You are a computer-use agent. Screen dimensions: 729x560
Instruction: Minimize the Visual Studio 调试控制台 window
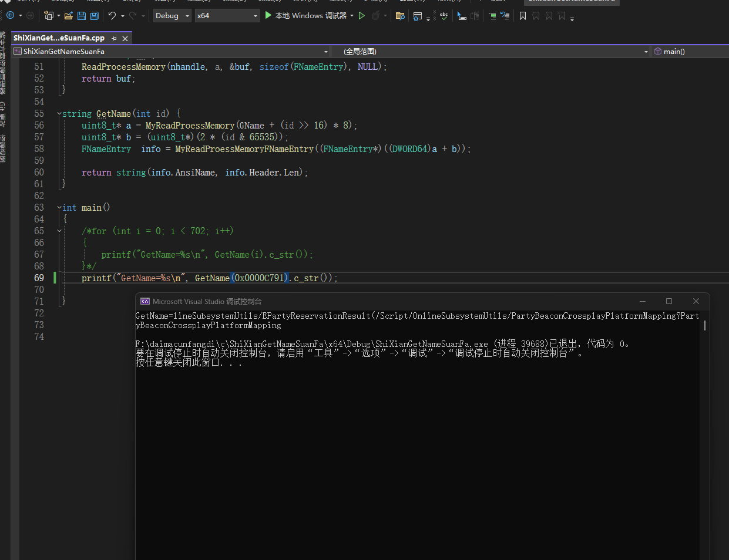point(642,301)
